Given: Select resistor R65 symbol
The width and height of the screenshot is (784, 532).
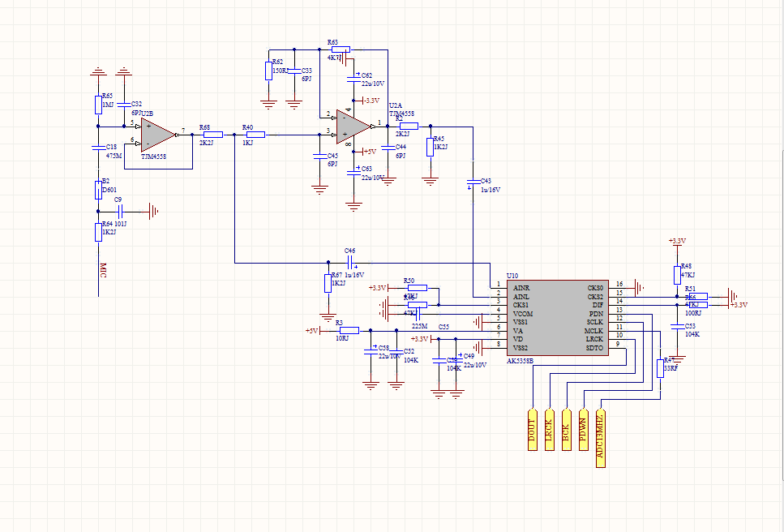Looking at the screenshot, I should pos(98,105).
